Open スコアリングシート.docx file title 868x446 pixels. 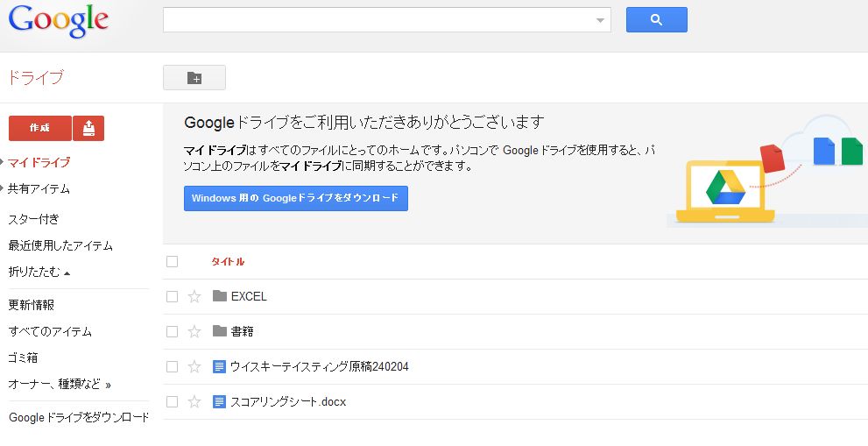(288, 401)
